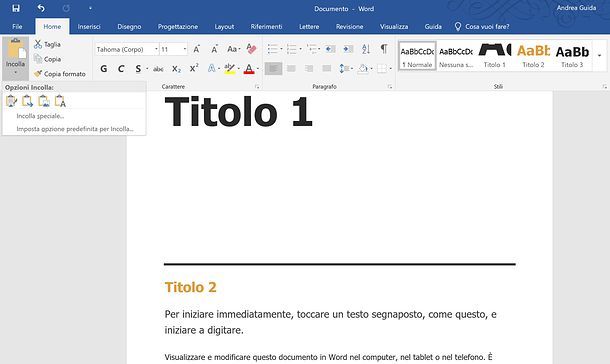This screenshot has height=364, width=610.
Task: Click the Redo icon in title bar
Action: (x=66, y=8)
